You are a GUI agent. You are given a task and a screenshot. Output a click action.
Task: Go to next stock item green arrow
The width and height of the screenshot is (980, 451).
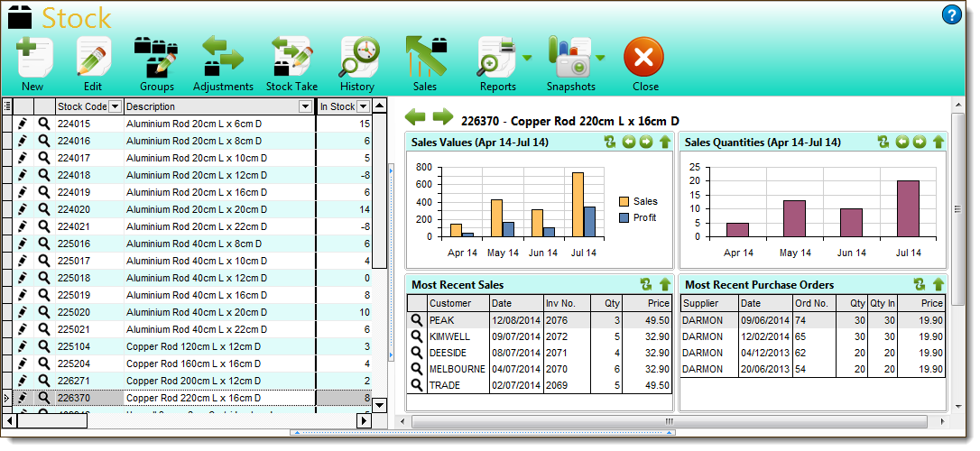coord(442,116)
